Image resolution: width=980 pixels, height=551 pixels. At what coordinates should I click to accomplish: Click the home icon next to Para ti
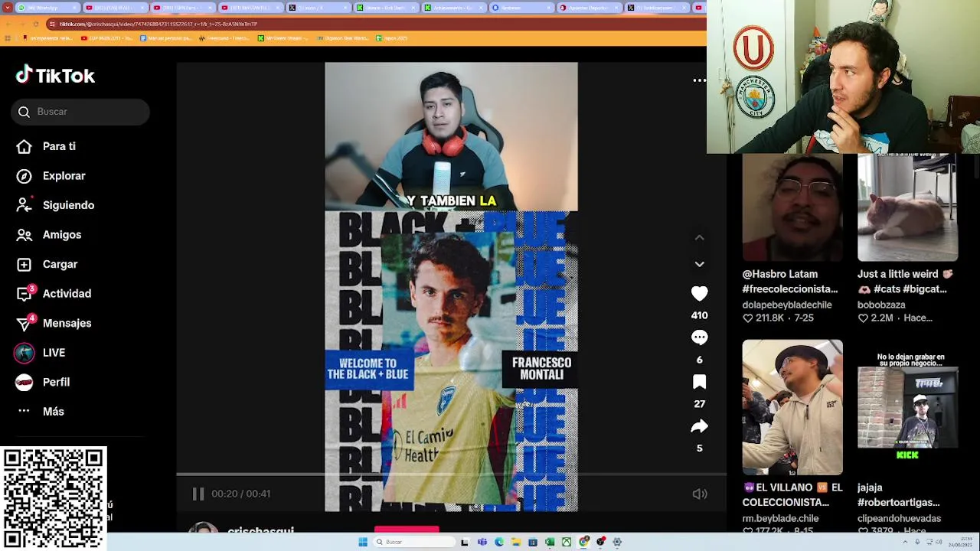[x=24, y=146]
